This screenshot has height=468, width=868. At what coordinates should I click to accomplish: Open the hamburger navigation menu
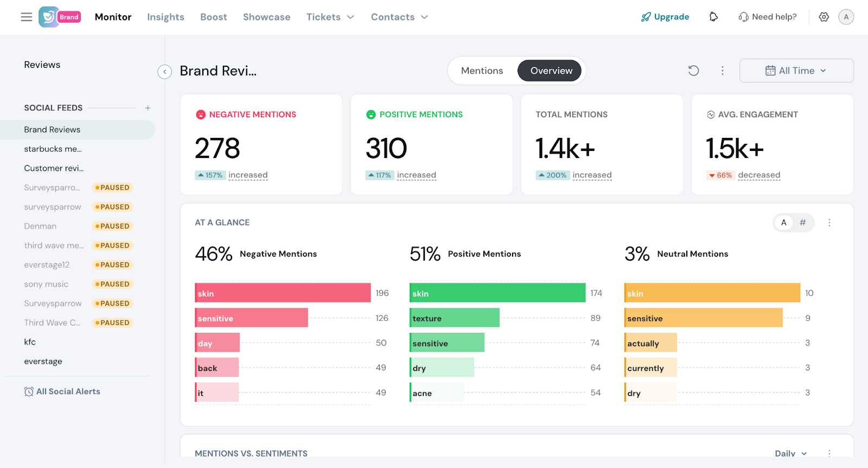[x=26, y=17]
